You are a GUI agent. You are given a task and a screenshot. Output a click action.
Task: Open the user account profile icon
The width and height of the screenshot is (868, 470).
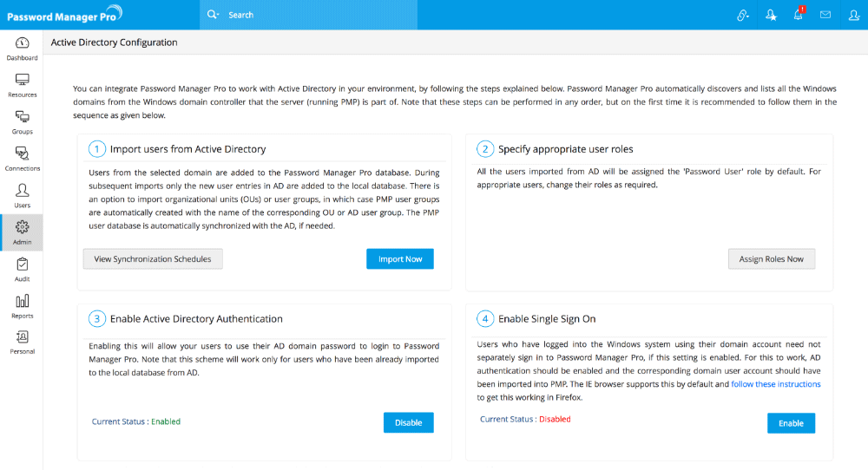pyautogui.click(x=853, y=15)
